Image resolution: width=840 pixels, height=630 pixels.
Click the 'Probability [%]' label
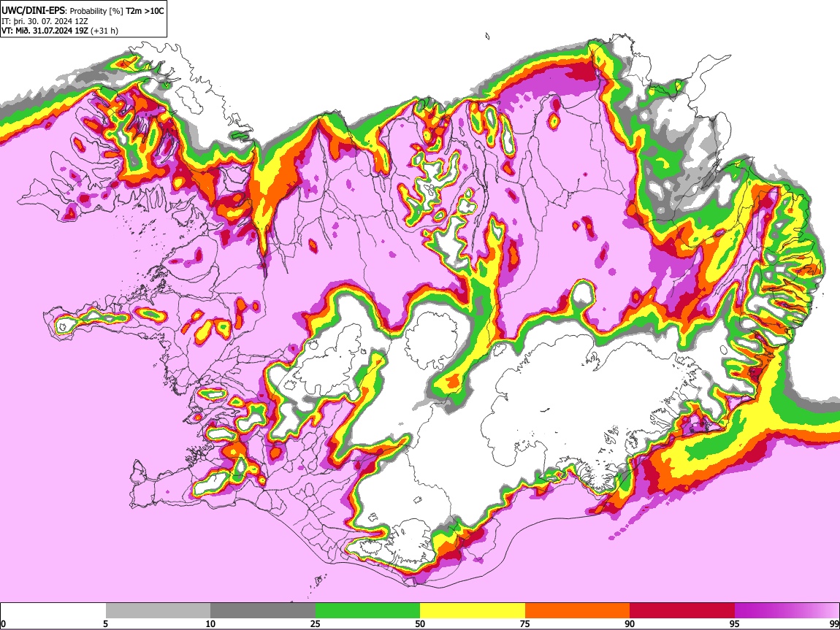[96, 11]
